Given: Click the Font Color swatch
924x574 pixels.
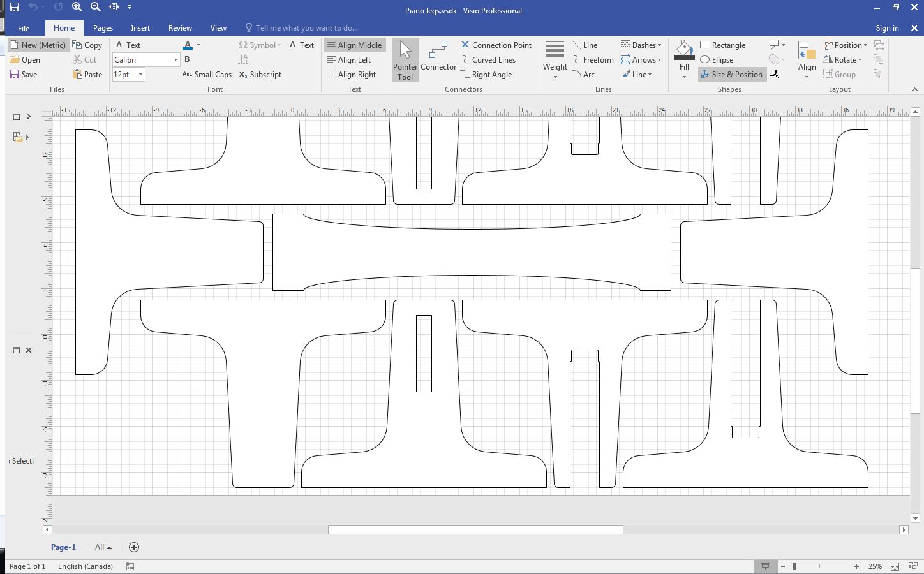Looking at the screenshot, I should click(187, 45).
